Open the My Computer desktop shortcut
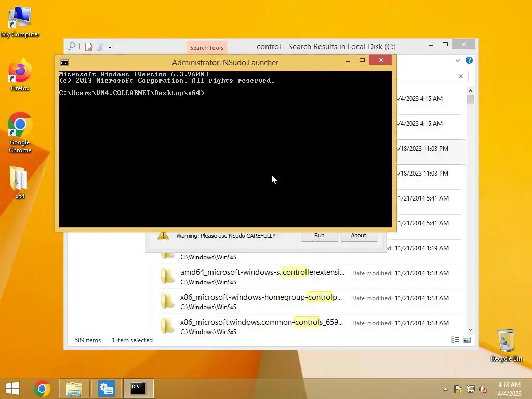Screen dimensions: 532x399 point(20,22)
